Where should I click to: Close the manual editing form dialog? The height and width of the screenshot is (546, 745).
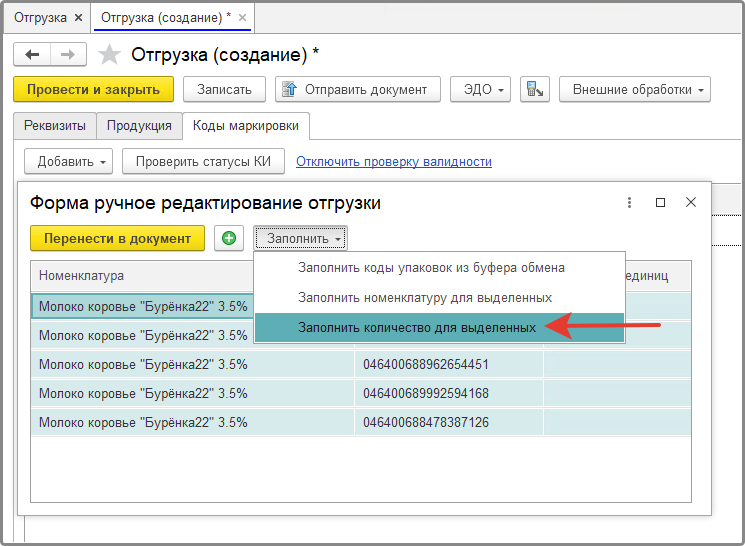pos(691,202)
